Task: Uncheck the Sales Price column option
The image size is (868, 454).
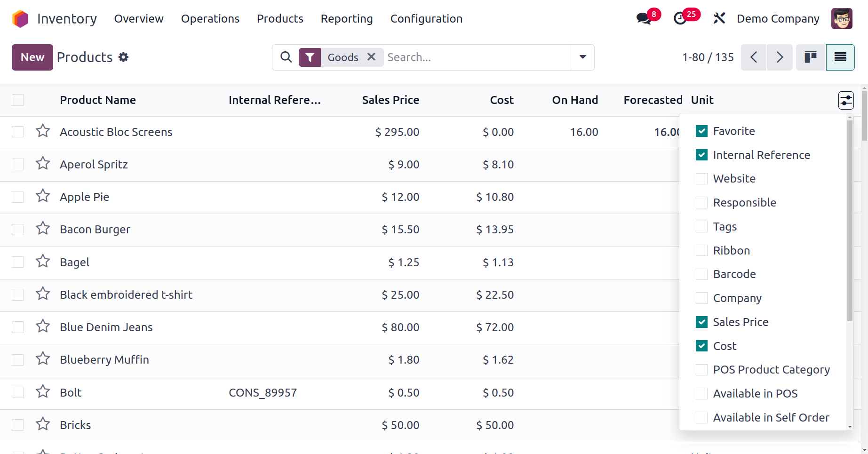Action: point(701,322)
